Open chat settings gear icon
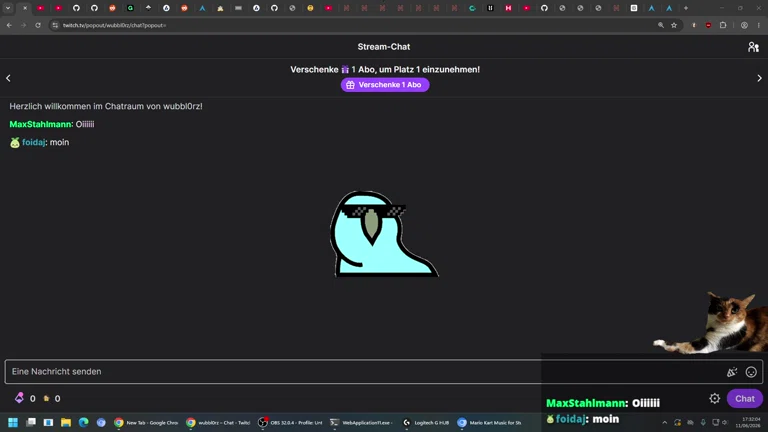This screenshot has width=768, height=432. click(715, 399)
